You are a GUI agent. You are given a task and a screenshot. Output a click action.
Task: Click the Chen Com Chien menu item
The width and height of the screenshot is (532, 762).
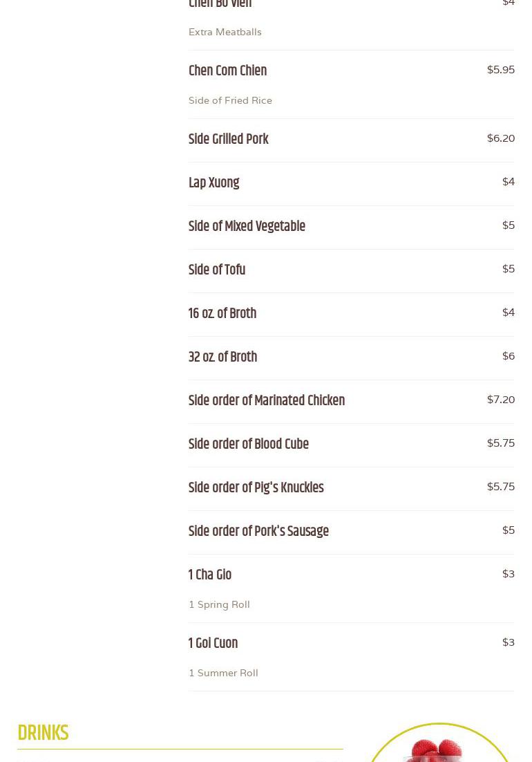pyautogui.click(x=227, y=71)
